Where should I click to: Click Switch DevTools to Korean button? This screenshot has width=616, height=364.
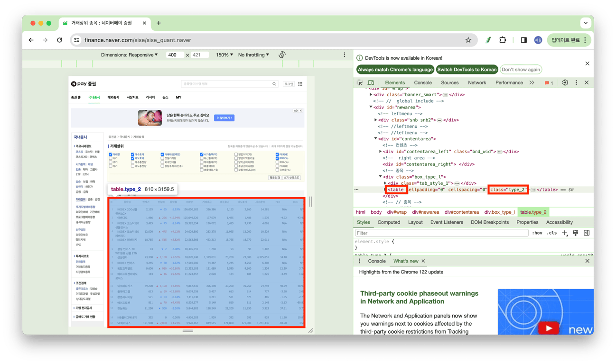pos(467,70)
